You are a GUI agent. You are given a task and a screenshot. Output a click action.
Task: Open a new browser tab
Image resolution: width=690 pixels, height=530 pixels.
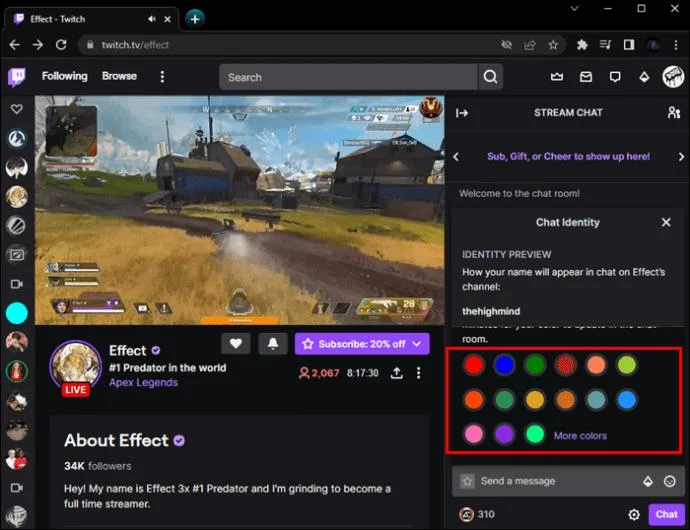pos(195,18)
